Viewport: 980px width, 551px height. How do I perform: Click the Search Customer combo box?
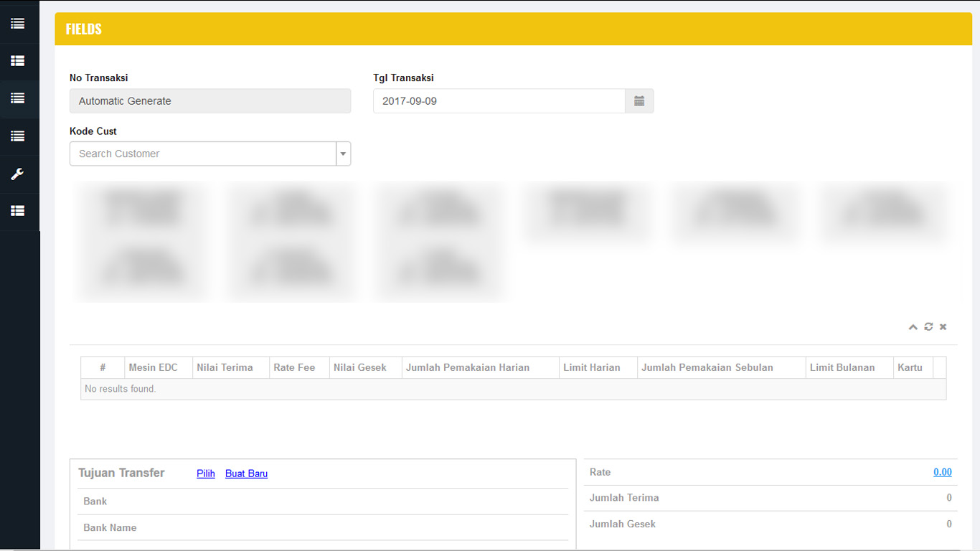coord(202,154)
